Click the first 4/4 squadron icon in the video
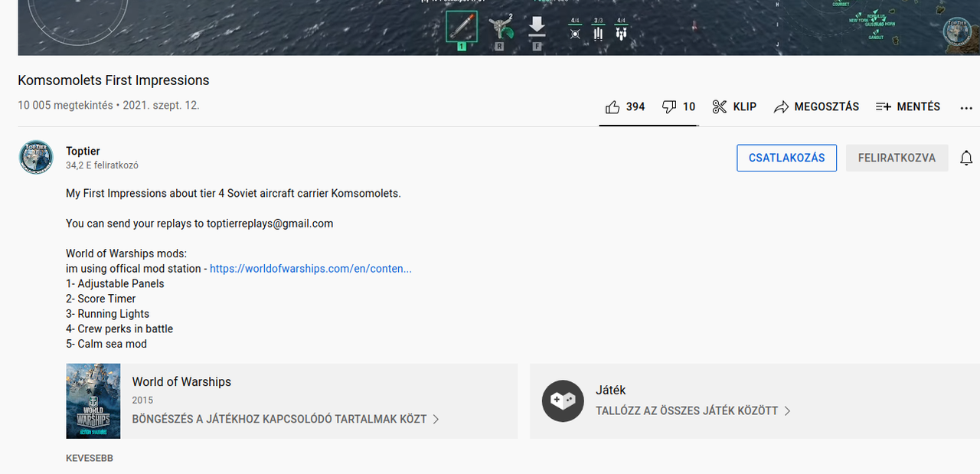 (x=575, y=30)
